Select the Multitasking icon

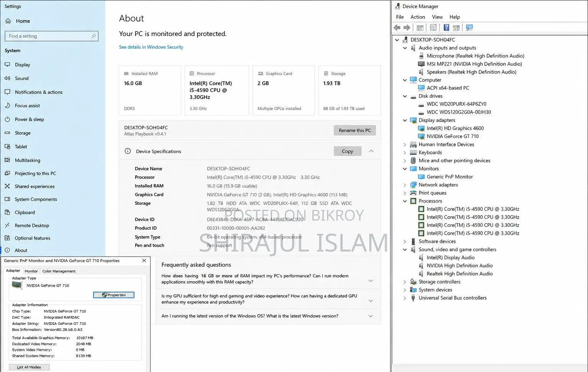(x=7, y=160)
